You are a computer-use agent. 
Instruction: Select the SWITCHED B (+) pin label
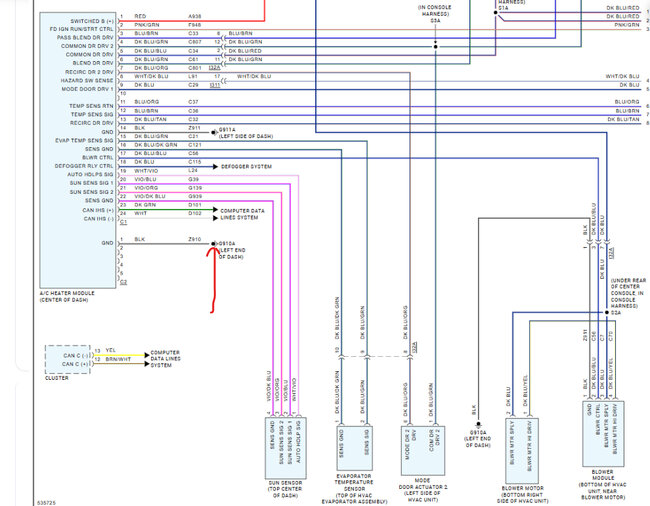(x=92, y=21)
